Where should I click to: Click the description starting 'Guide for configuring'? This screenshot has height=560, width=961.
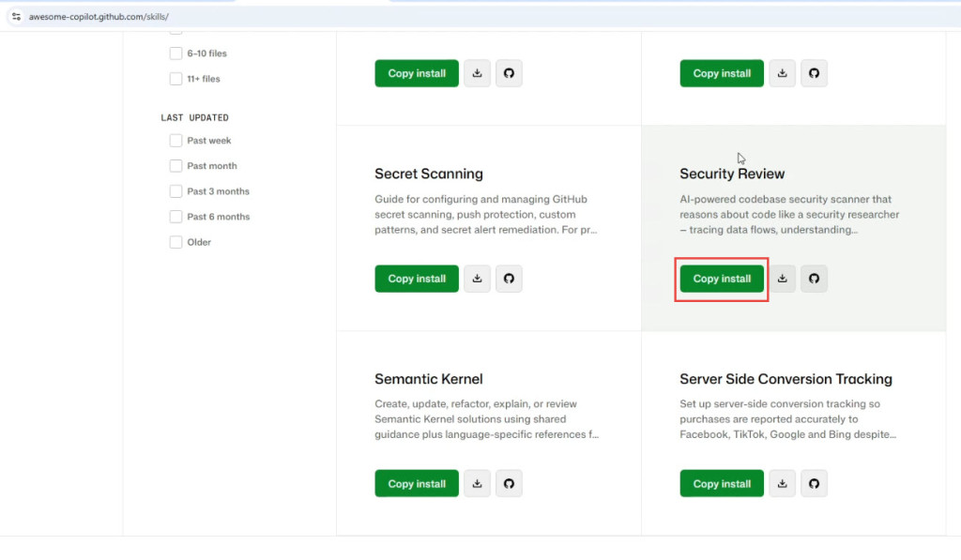click(x=486, y=215)
